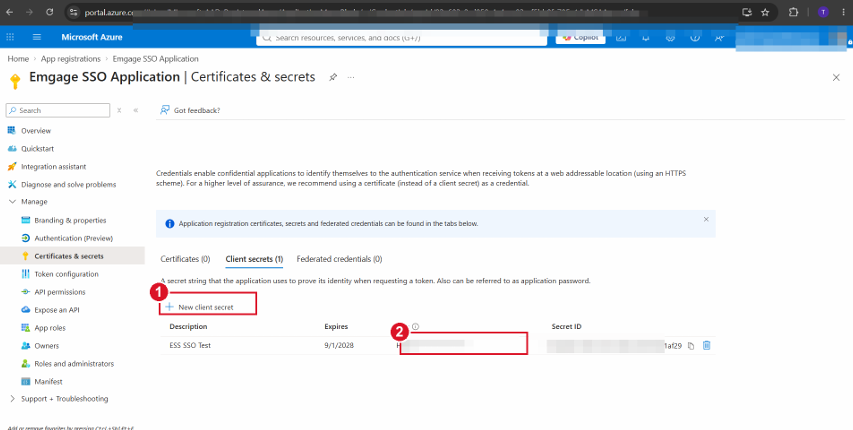Screen dimensions: 853x430
Task: Open Overview in sidebar
Action: tap(36, 131)
